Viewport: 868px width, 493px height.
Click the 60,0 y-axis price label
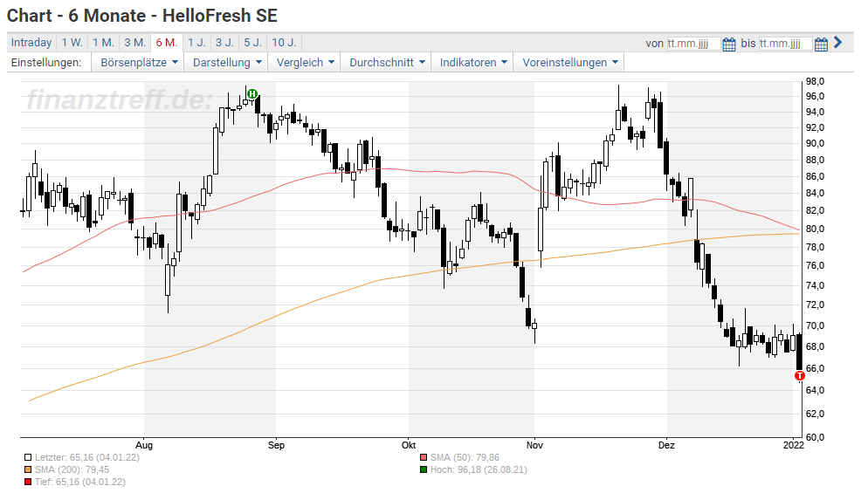click(x=815, y=437)
